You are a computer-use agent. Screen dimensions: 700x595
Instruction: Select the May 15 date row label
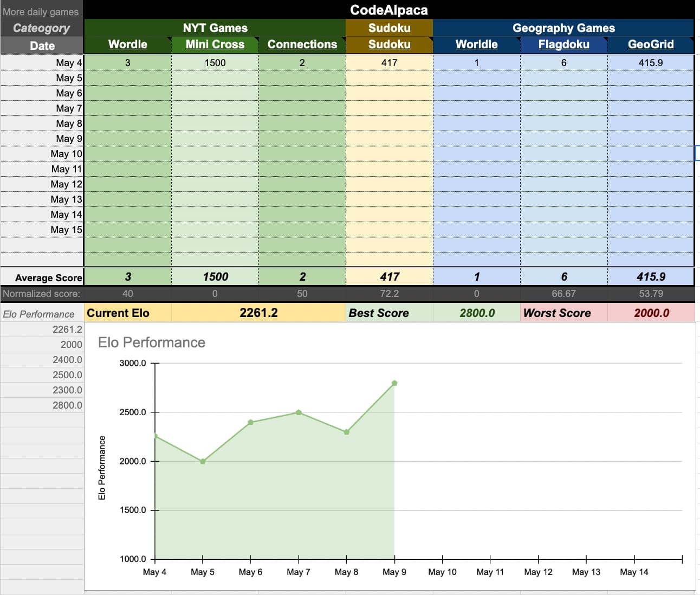point(42,230)
